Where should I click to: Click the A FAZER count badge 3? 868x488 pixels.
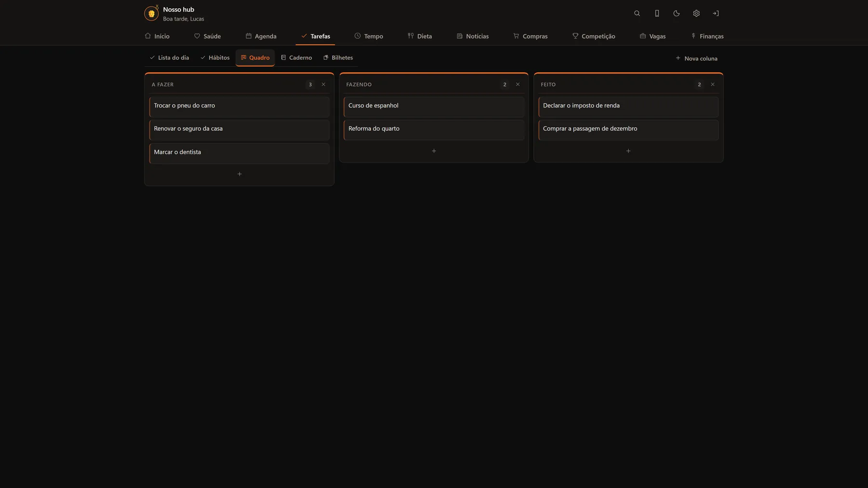(x=310, y=84)
